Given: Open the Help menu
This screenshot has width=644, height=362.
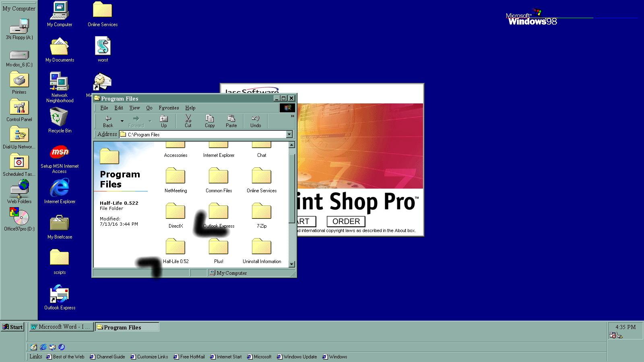Looking at the screenshot, I should point(190,108).
